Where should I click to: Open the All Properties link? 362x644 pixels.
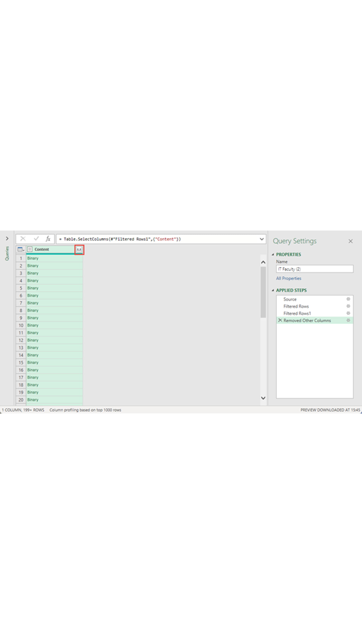pyautogui.click(x=288, y=278)
